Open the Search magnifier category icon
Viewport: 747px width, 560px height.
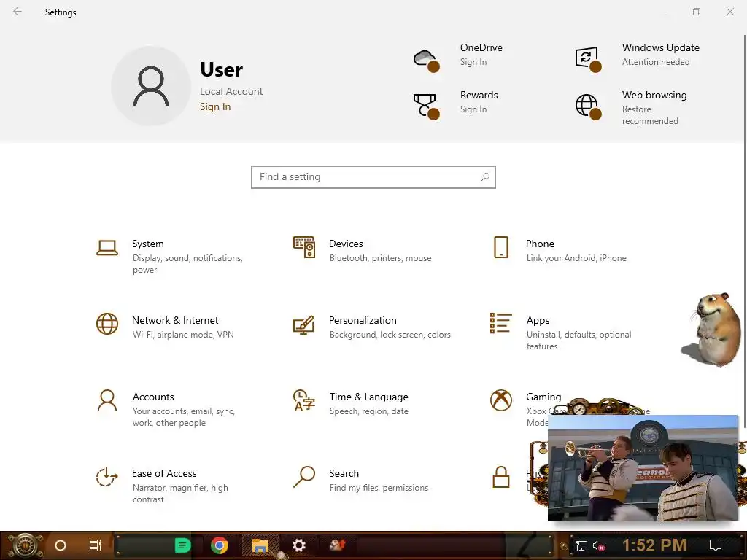coord(304,477)
